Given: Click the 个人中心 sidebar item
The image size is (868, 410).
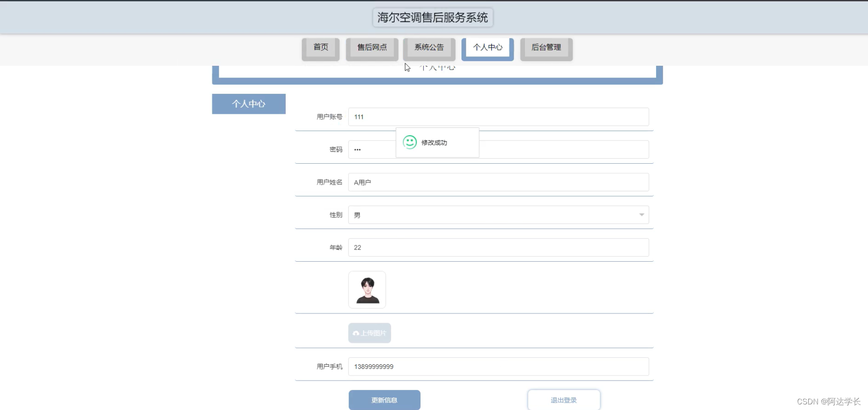Looking at the screenshot, I should coord(249,104).
